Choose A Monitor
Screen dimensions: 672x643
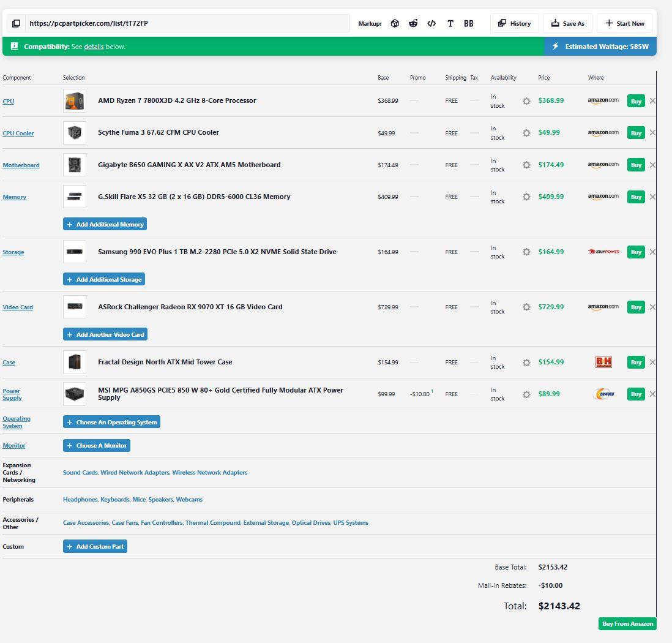click(x=97, y=446)
